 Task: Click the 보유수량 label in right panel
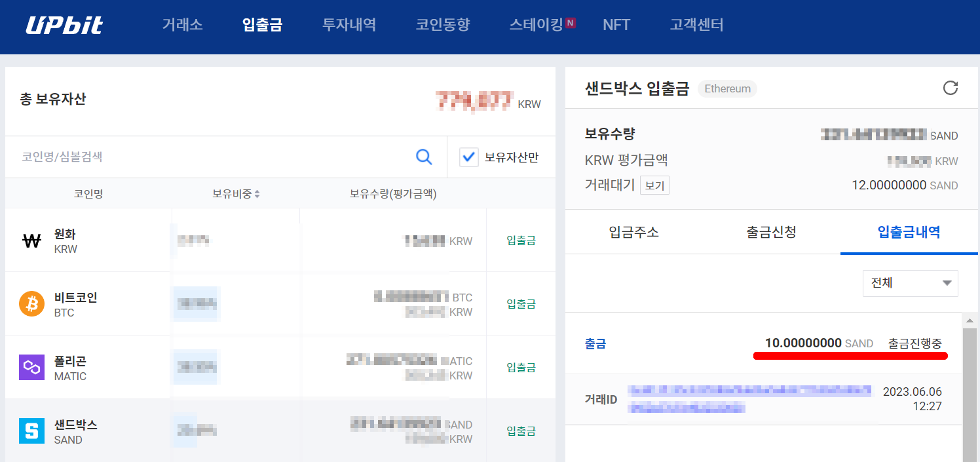(x=610, y=134)
